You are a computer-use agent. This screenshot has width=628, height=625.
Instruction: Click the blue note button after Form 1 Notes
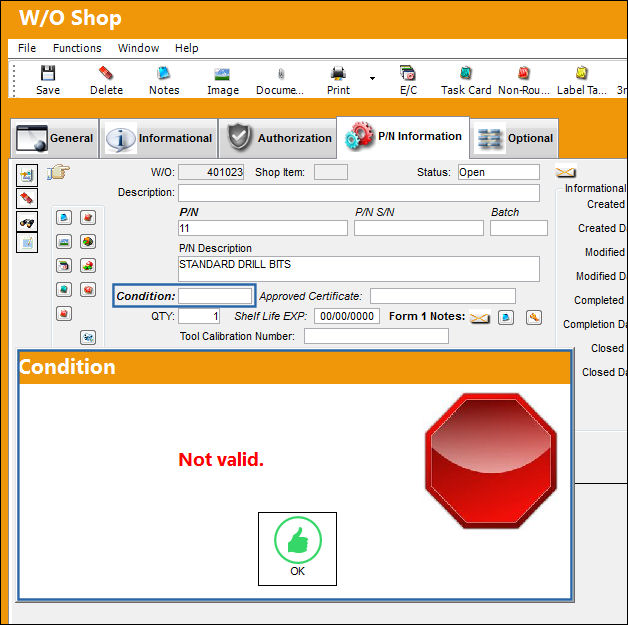(506, 318)
